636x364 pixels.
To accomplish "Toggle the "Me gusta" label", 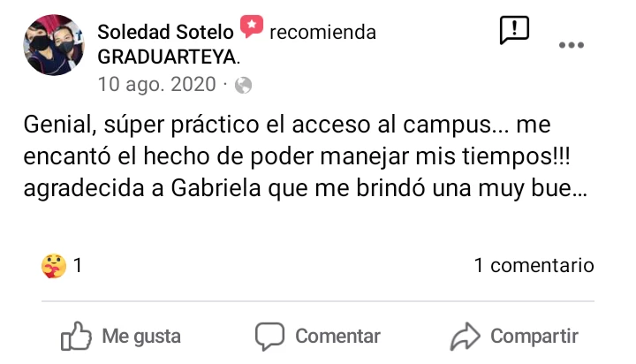I will [x=141, y=337].
